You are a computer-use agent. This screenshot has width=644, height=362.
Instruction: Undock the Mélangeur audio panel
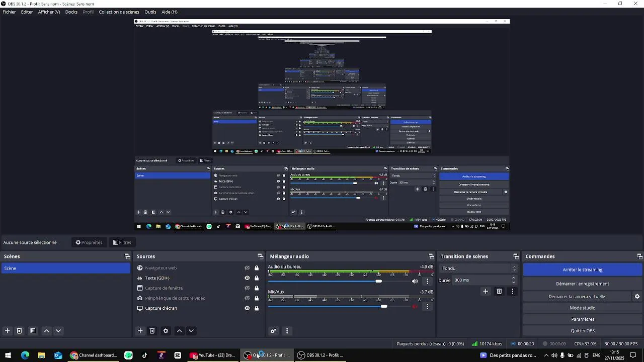pyautogui.click(x=431, y=256)
